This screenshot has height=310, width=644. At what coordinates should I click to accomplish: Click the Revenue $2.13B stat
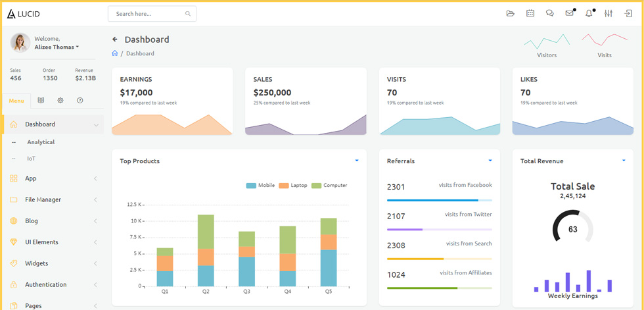click(x=85, y=74)
